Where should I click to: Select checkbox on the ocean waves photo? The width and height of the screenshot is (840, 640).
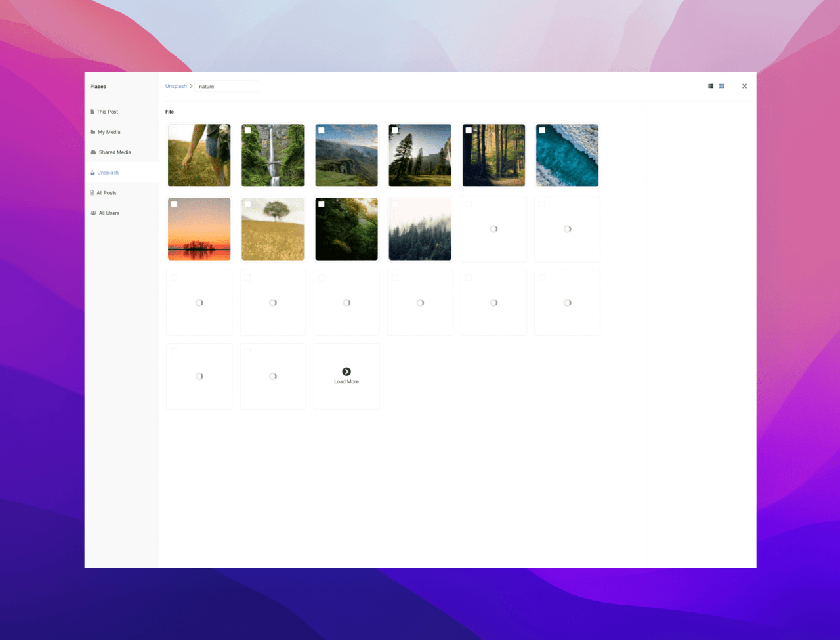(x=542, y=131)
